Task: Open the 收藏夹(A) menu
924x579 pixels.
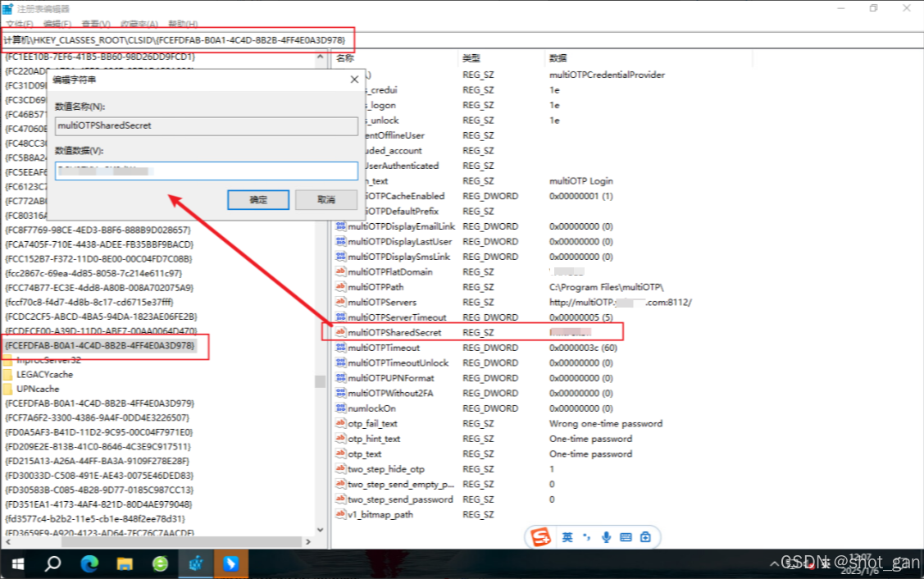Action: point(139,24)
